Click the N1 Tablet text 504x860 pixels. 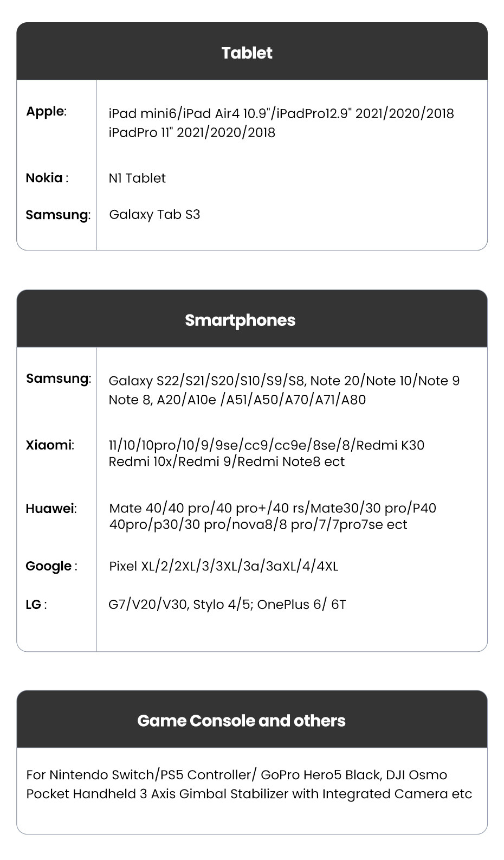(x=137, y=178)
